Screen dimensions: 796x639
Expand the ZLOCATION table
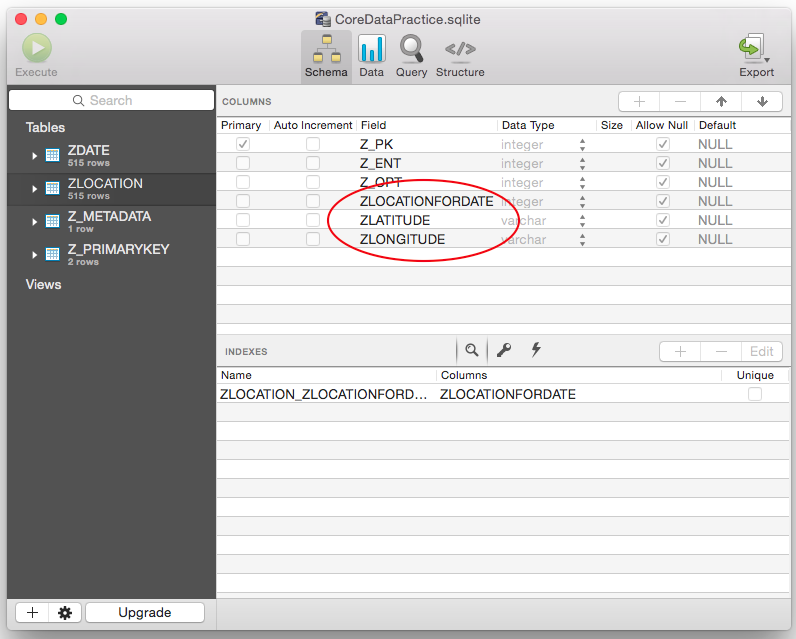pyautogui.click(x=34, y=189)
